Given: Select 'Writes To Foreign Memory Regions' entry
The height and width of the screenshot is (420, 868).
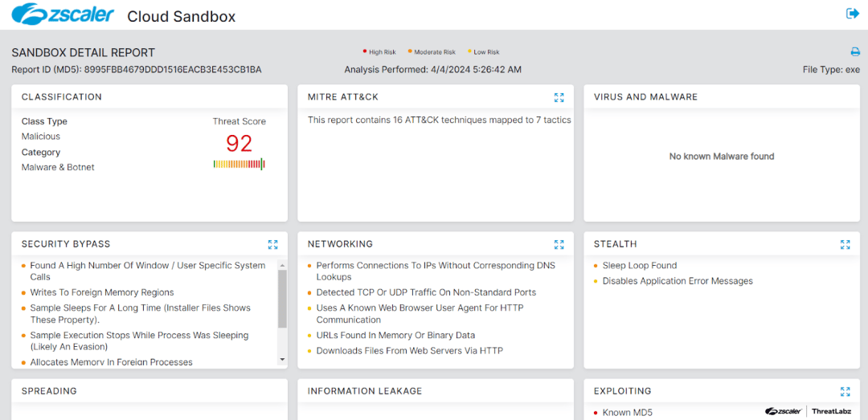Looking at the screenshot, I should point(101,292).
